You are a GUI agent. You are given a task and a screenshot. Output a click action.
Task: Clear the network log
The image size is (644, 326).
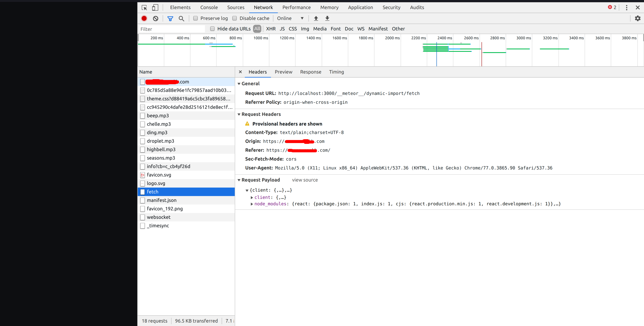[x=156, y=18]
